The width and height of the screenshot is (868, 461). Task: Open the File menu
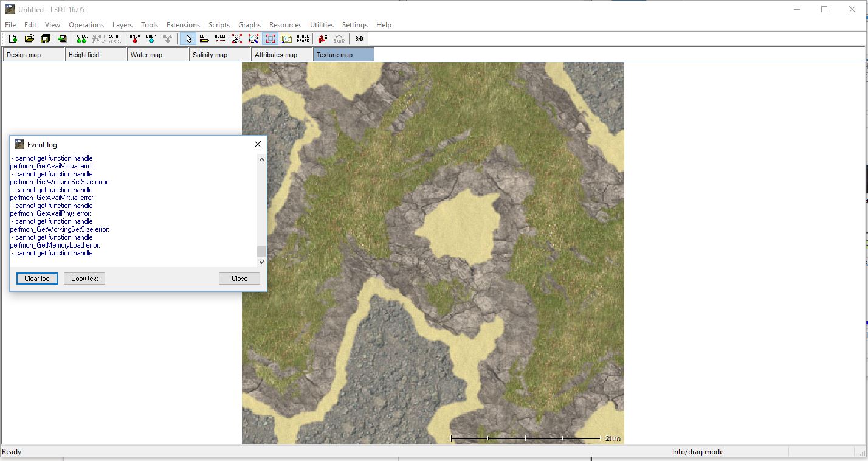[x=10, y=25]
